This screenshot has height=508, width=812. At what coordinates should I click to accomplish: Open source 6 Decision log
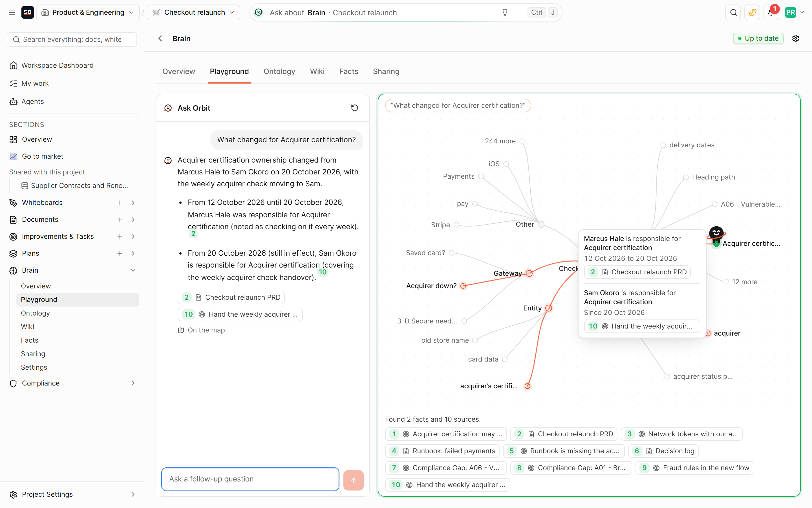coord(663,451)
